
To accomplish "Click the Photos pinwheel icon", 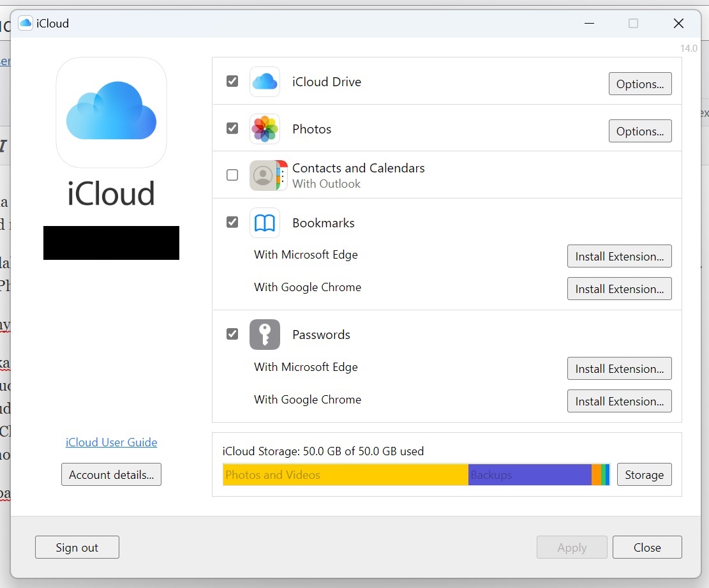I will pyautogui.click(x=264, y=129).
